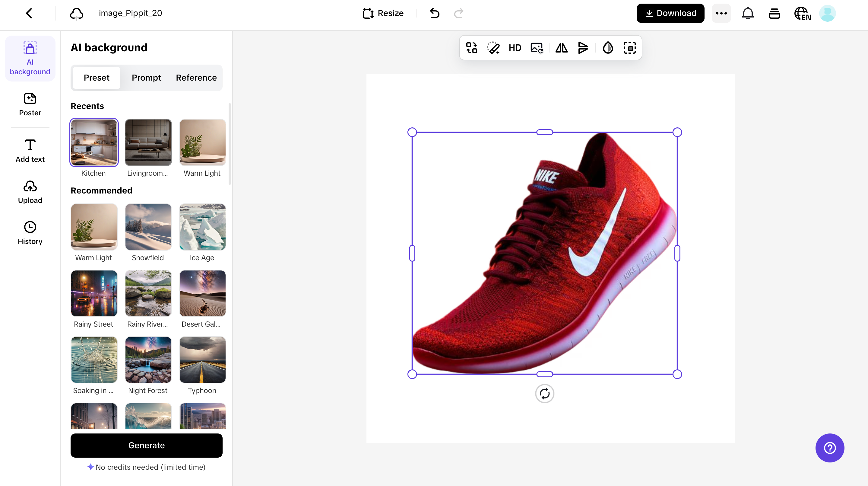Switch to the Reference tab
This screenshot has width=868, height=486.
pyautogui.click(x=196, y=78)
